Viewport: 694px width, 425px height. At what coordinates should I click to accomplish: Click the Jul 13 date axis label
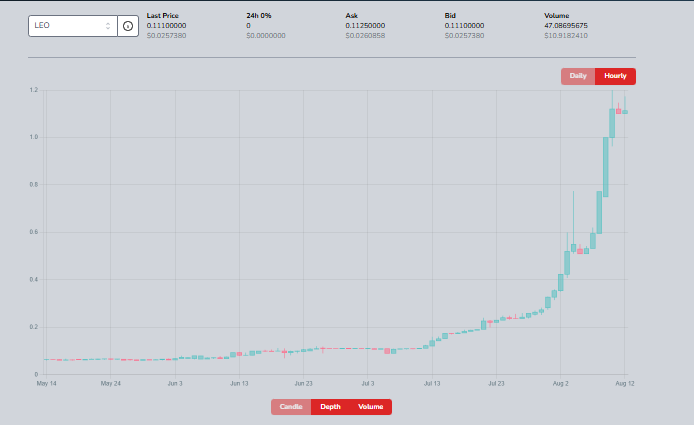click(432, 383)
